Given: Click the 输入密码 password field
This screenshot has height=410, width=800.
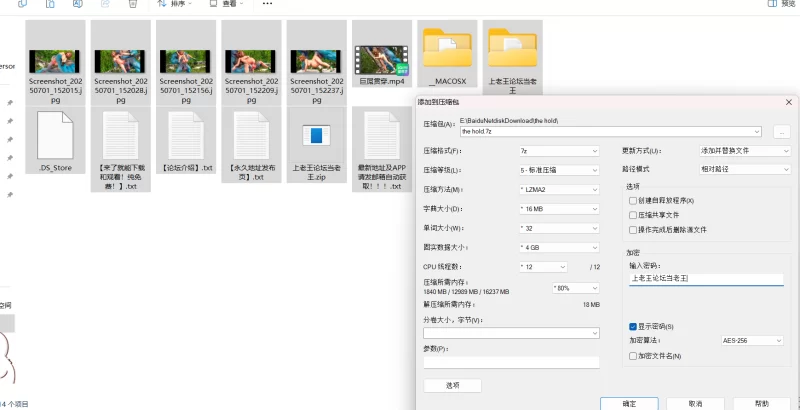Looking at the screenshot, I should click(706, 279).
